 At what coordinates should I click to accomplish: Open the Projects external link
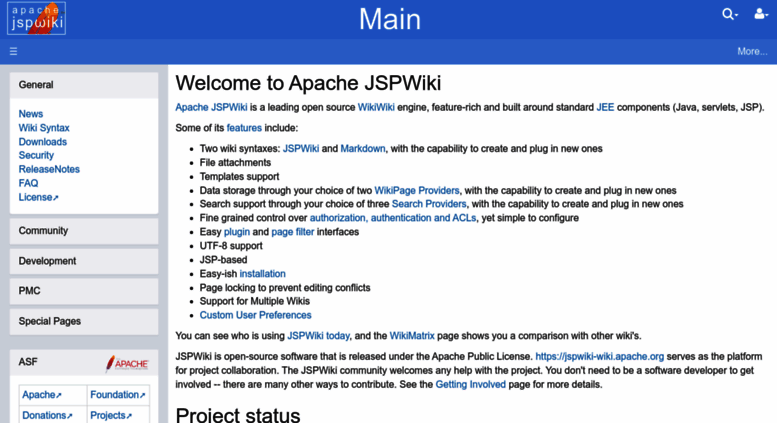111,415
